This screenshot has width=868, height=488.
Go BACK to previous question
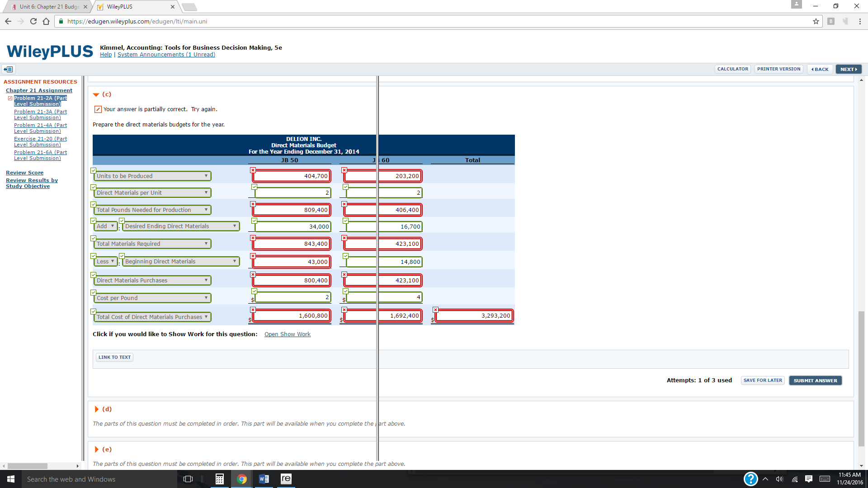[x=820, y=69]
